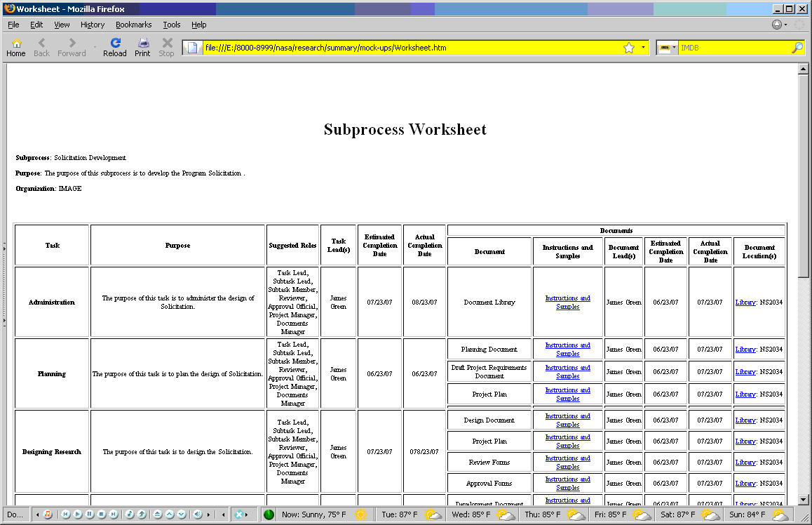Screen dimensions: 812x525
Task: Stop playback in status bar player
Action: (102, 514)
